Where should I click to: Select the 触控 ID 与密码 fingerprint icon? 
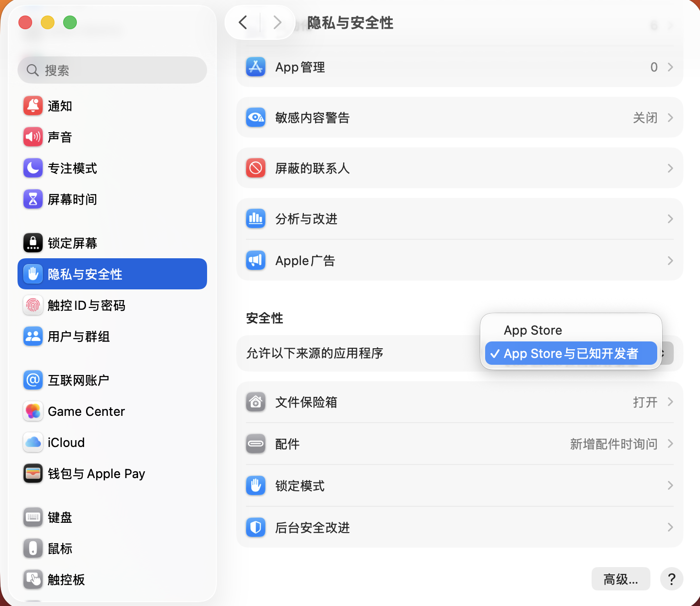pyautogui.click(x=33, y=305)
